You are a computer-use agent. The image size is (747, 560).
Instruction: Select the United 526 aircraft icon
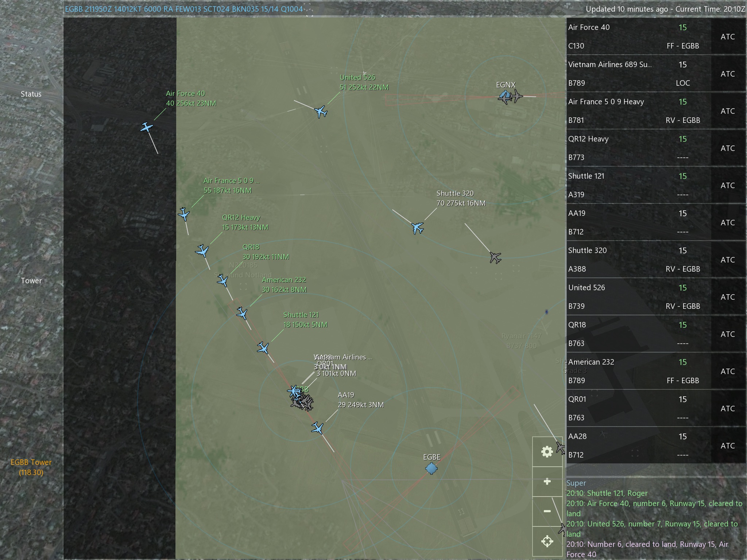pyautogui.click(x=321, y=112)
